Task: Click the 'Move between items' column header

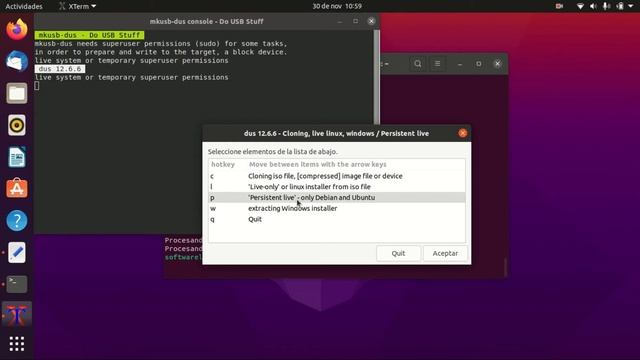Action: tap(318, 164)
